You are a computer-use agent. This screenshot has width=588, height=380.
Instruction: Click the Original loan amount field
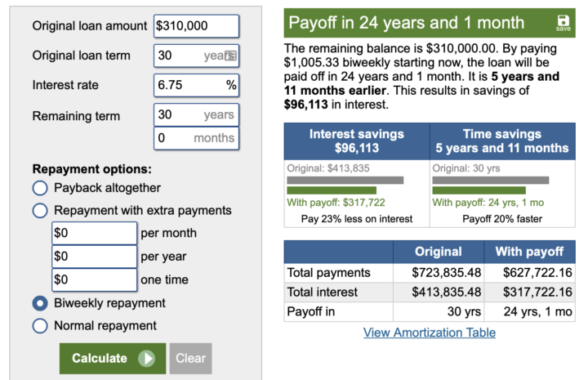[196, 26]
